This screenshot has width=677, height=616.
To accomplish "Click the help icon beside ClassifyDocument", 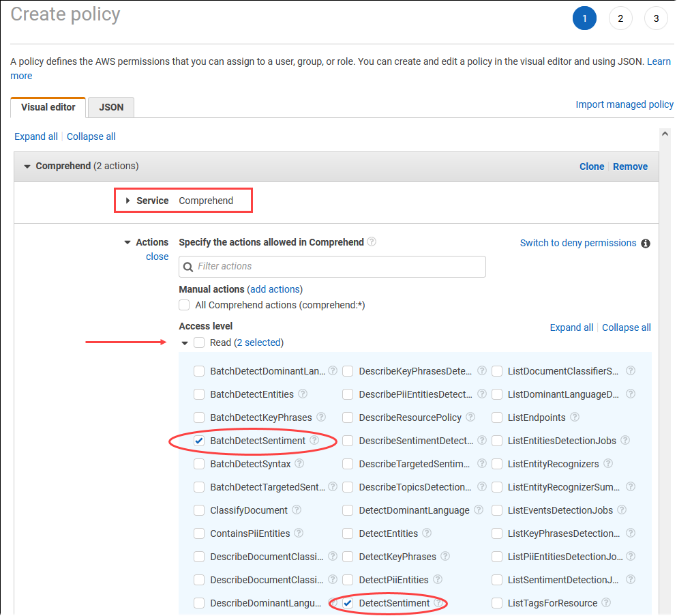I will point(297,510).
